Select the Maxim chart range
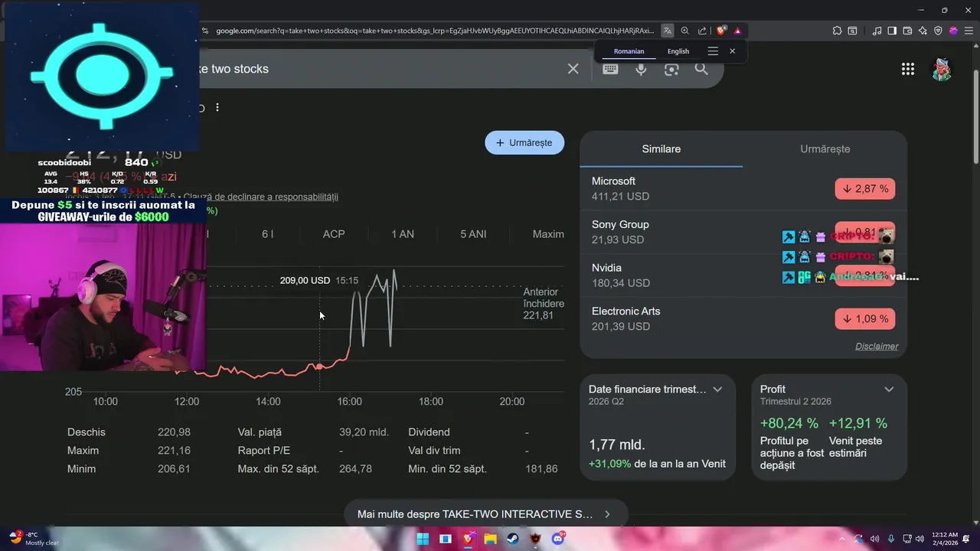 (548, 234)
